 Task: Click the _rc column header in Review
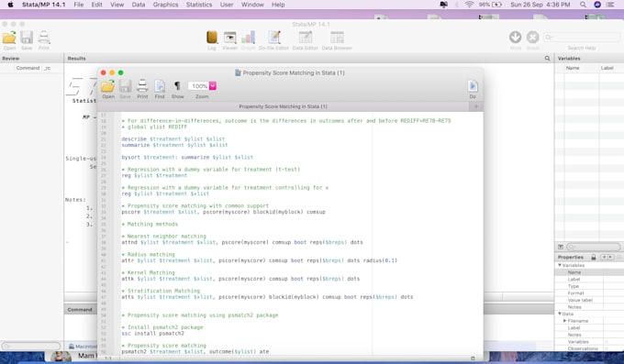pyautogui.click(x=48, y=68)
